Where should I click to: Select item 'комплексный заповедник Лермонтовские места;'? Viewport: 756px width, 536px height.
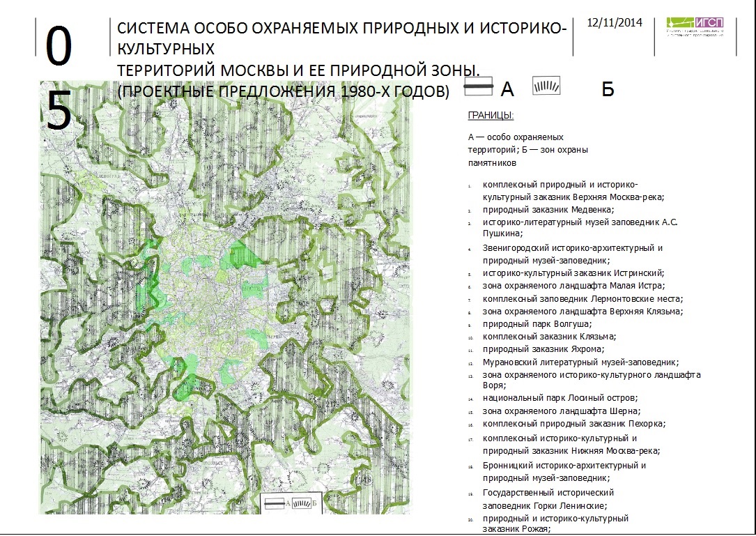point(583,298)
